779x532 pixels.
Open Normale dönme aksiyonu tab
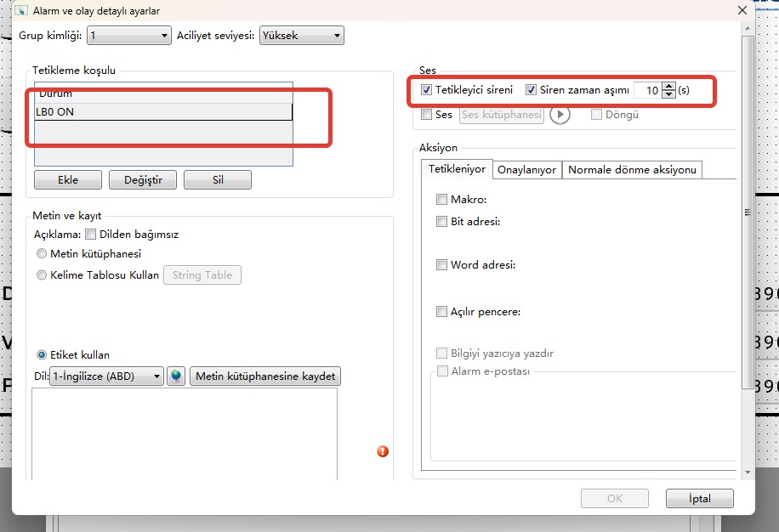tap(632, 170)
